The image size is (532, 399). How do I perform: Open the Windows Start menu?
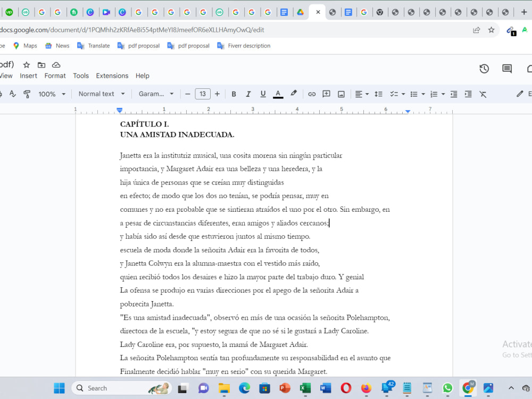[60, 388]
